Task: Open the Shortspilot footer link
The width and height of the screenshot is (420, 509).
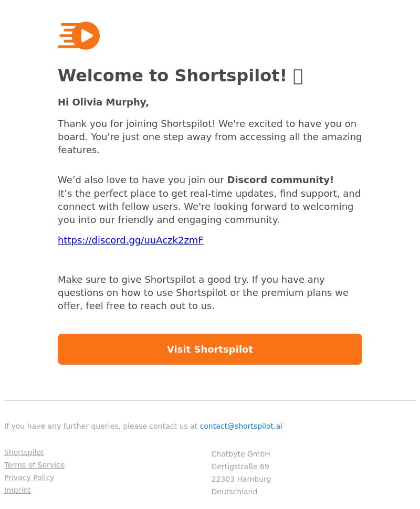Action: point(24,452)
